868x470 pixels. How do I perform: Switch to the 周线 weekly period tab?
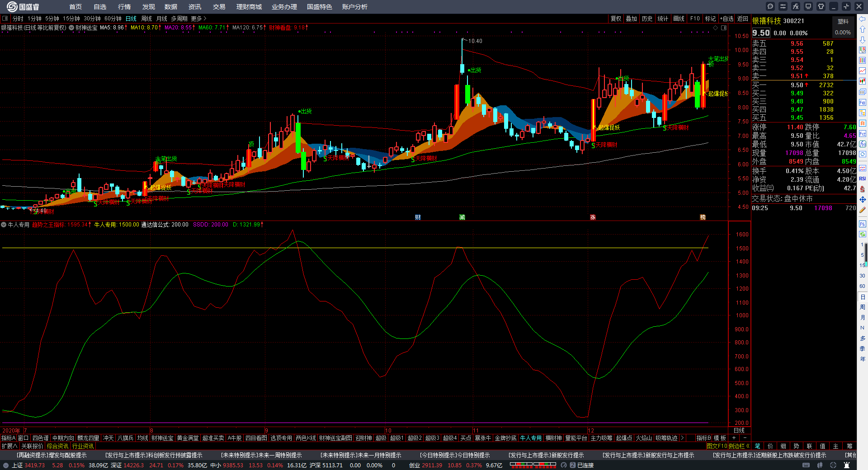pos(146,19)
